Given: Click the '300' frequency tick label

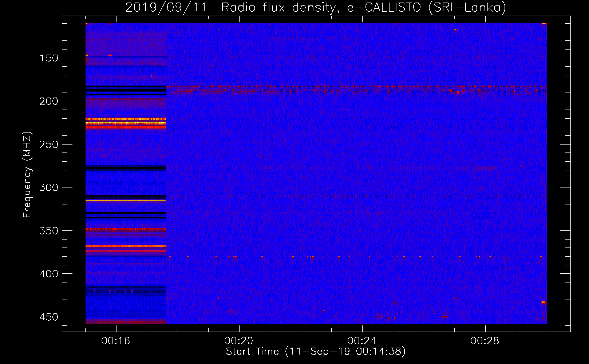Looking at the screenshot, I should point(49,187).
